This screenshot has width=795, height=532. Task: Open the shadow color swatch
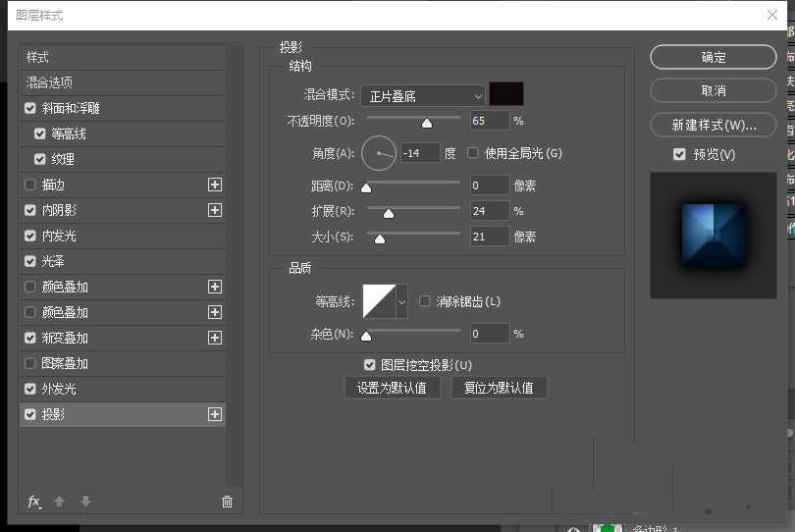tap(506, 94)
